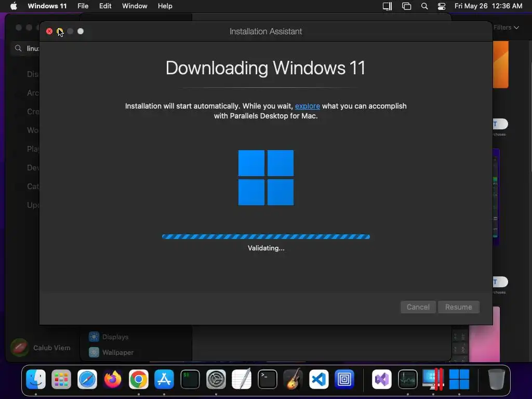
Task: Open the green-text terminal app in Dock
Action: point(190,379)
